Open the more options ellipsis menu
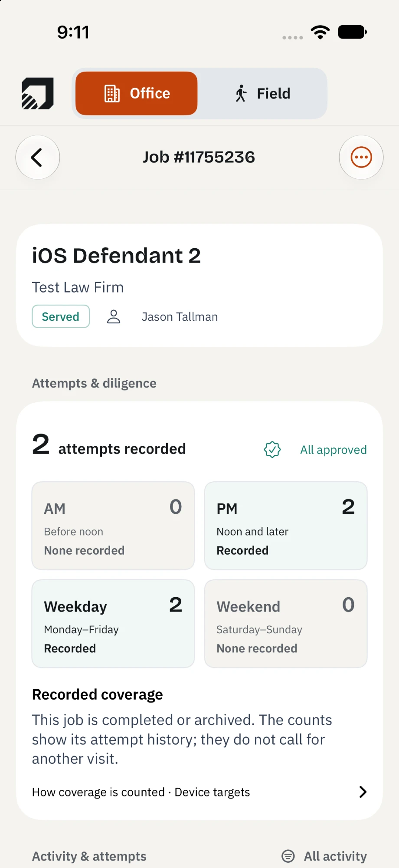The height and width of the screenshot is (868, 399). (361, 157)
